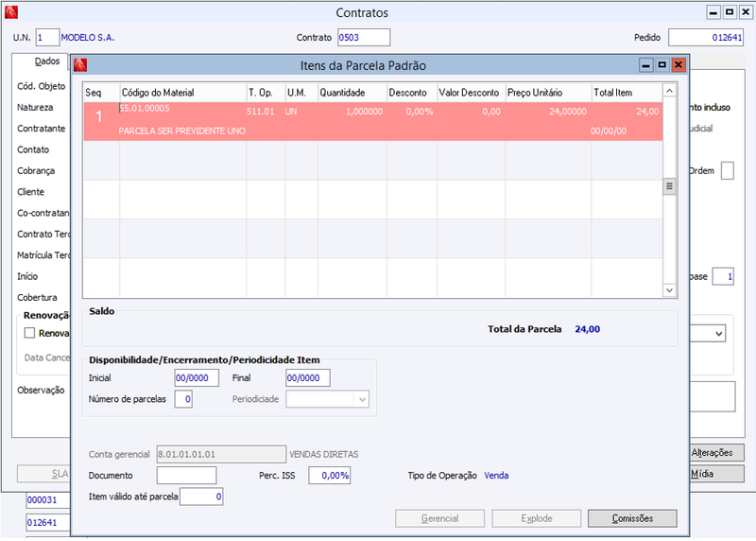Open the Periodicidade dropdown
756x541 pixels.
coord(362,399)
